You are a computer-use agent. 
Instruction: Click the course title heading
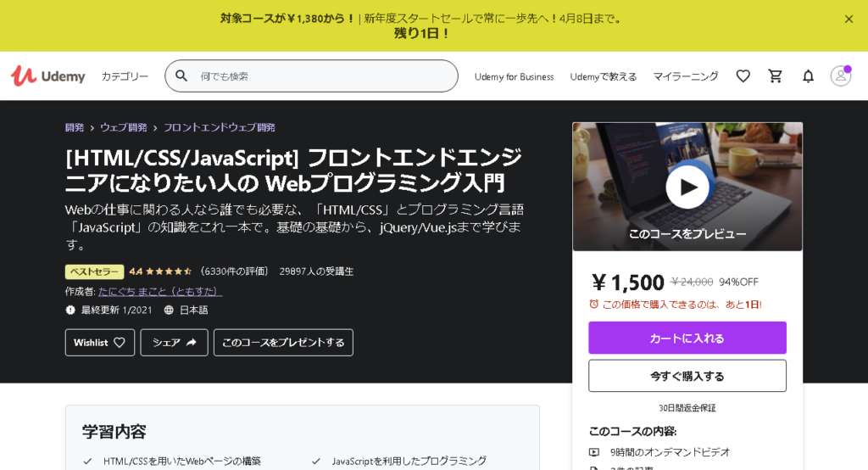pyautogui.click(x=293, y=170)
